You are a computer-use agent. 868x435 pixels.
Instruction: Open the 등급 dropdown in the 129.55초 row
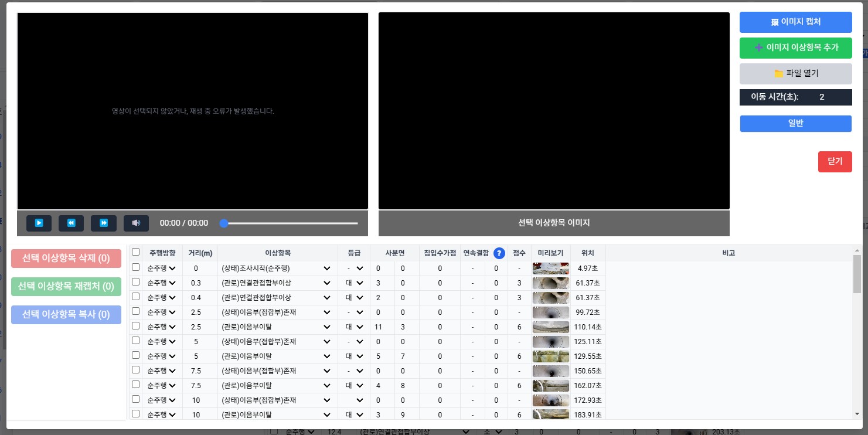point(355,356)
